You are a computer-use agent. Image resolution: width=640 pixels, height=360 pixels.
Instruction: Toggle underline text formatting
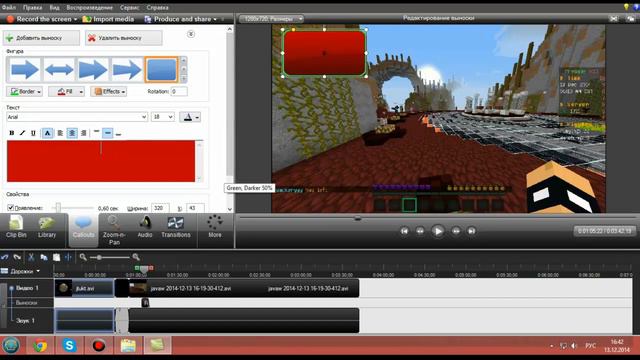pos(33,133)
